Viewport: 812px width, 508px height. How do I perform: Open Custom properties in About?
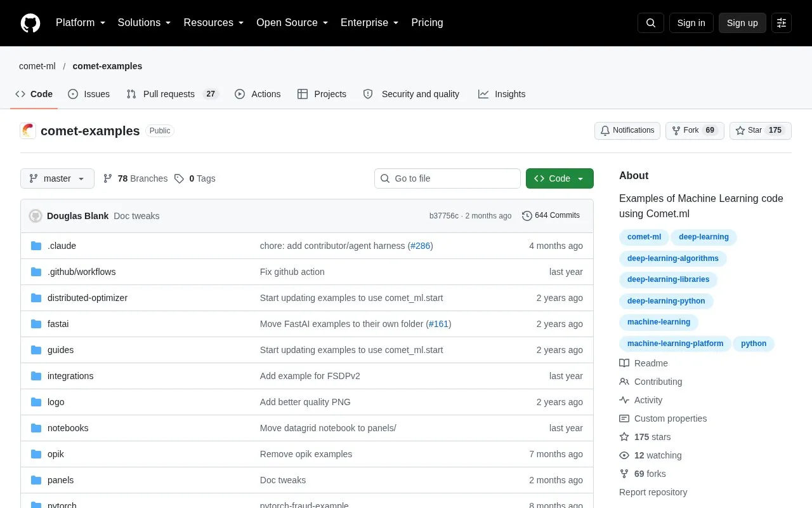[x=663, y=418]
